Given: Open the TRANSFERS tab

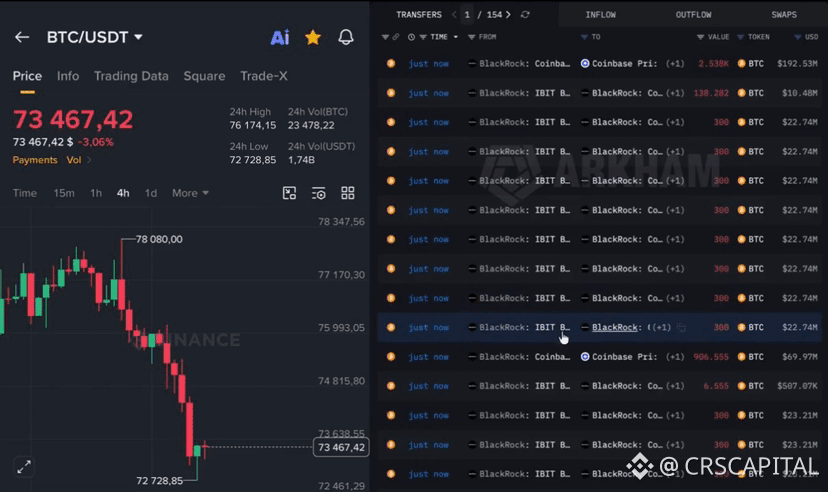Looking at the screenshot, I should tap(419, 15).
